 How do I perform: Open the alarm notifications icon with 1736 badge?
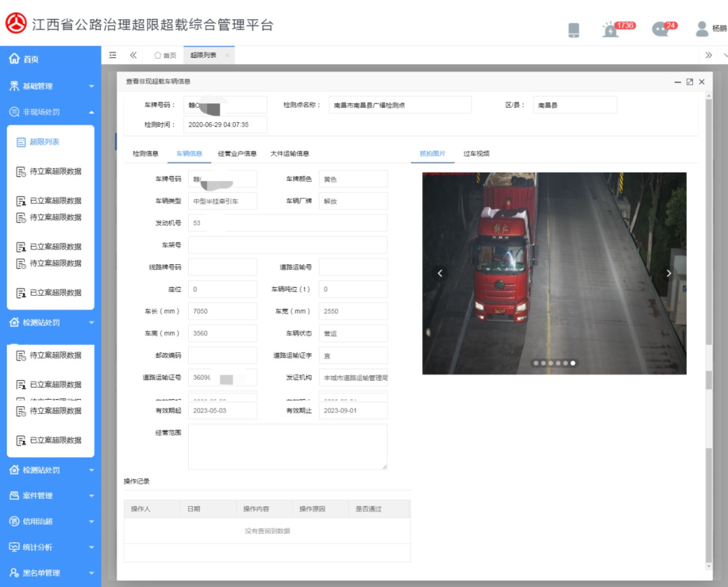coord(611,30)
